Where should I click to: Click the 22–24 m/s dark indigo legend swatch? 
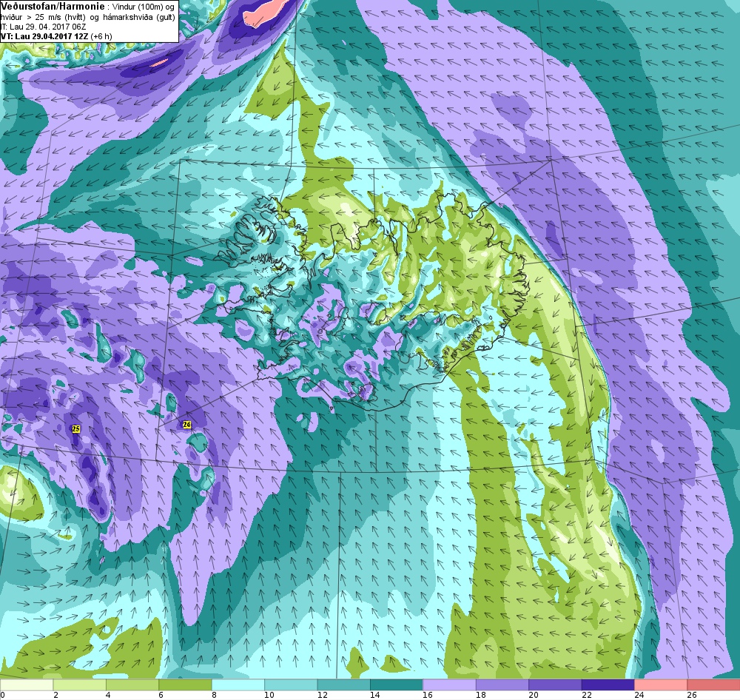click(x=608, y=685)
